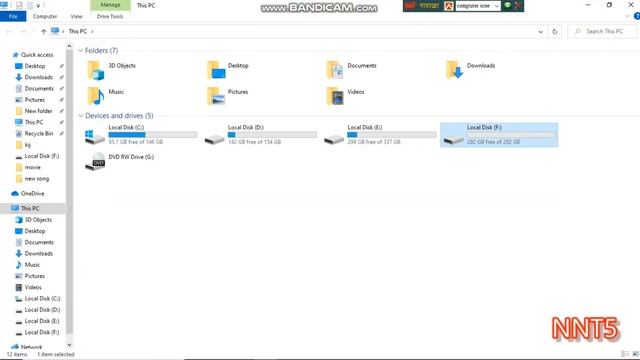Viewport: 640px width, 360px height.
Task: Click navigation pane scroll up arrow
Action: tap(69, 46)
